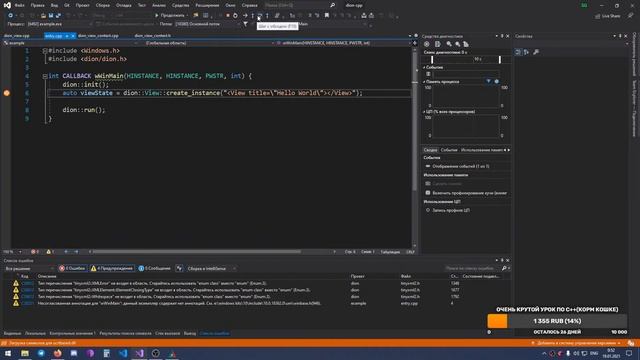640x360 pixels.
Task: Click the Live Share button
Action: click(x=608, y=16)
